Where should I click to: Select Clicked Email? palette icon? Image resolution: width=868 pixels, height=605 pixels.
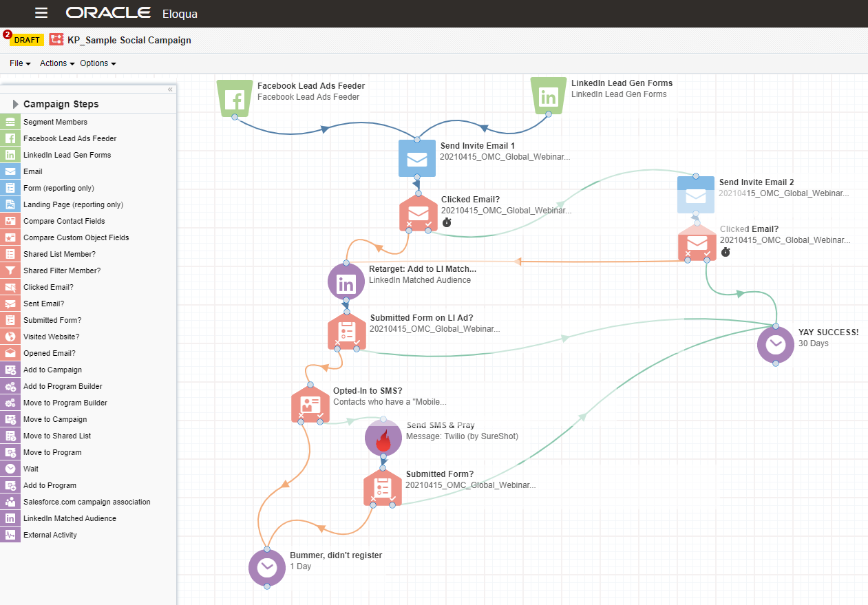click(10, 287)
